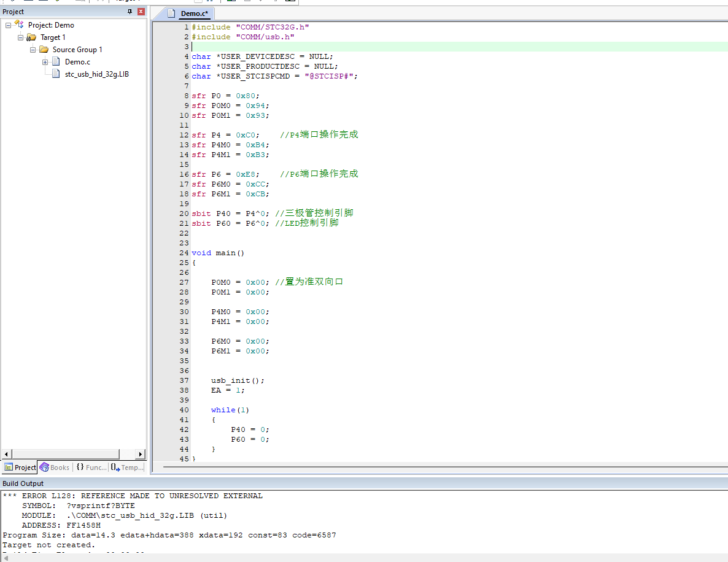The image size is (728, 562).
Task: Click the file icon on the Demo.c* editor tab
Action: pyautogui.click(x=172, y=13)
